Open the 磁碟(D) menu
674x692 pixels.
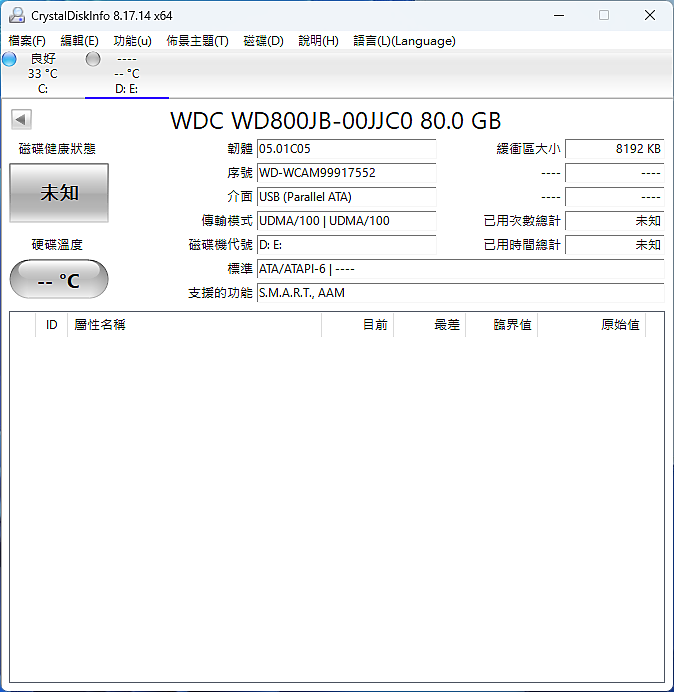(264, 41)
